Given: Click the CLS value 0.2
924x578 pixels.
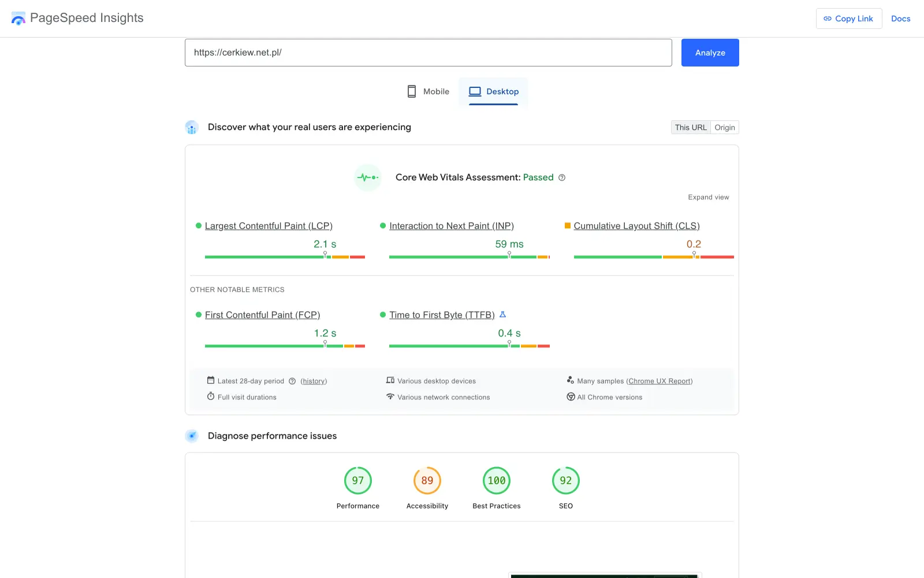Looking at the screenshot, I should pyautogui.click(x=694, y=244).
